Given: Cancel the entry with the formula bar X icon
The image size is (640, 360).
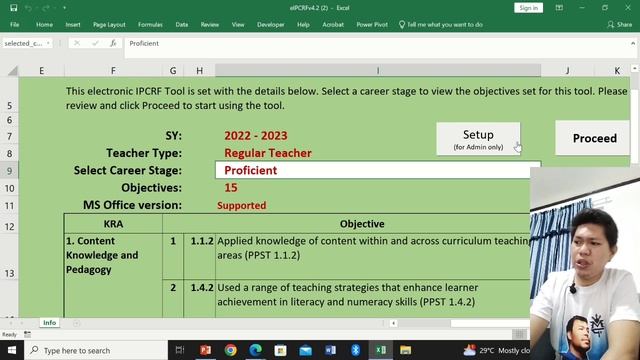Looking at the screenshot, I should [77, 43].
